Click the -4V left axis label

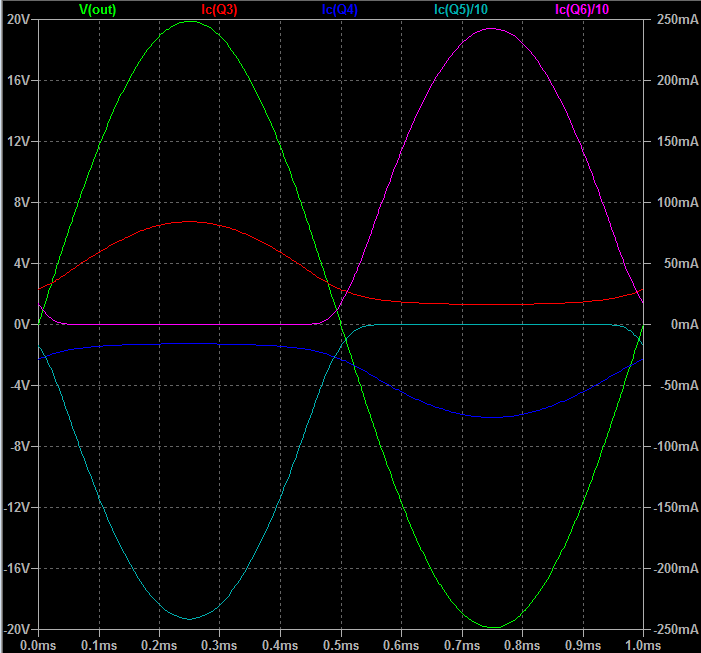[20, 385]
